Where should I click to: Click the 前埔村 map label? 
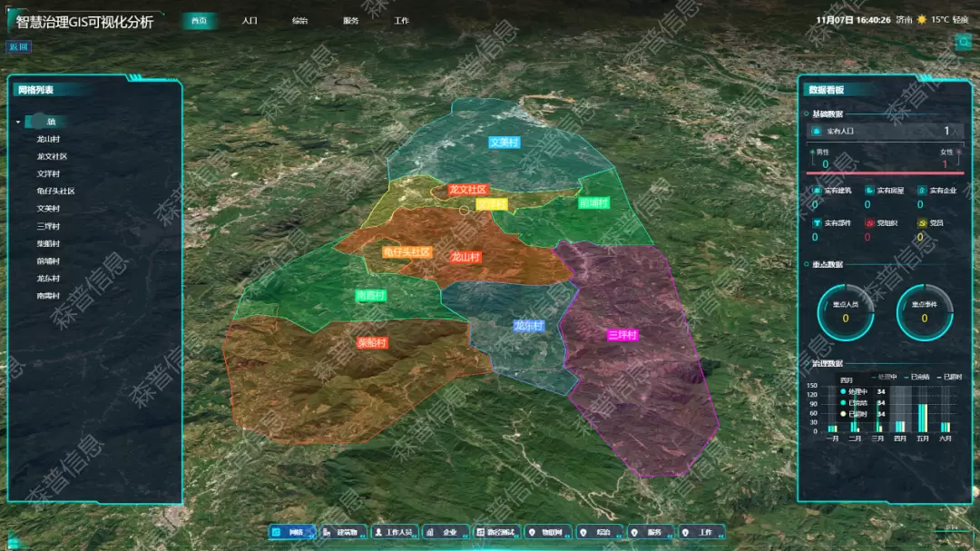point(593,203)
